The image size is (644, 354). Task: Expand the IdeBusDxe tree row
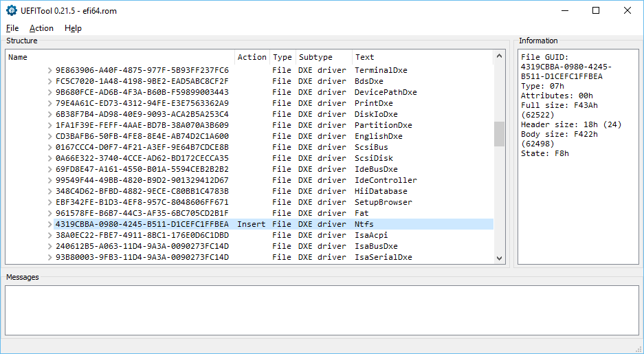(x=49, y=169)
